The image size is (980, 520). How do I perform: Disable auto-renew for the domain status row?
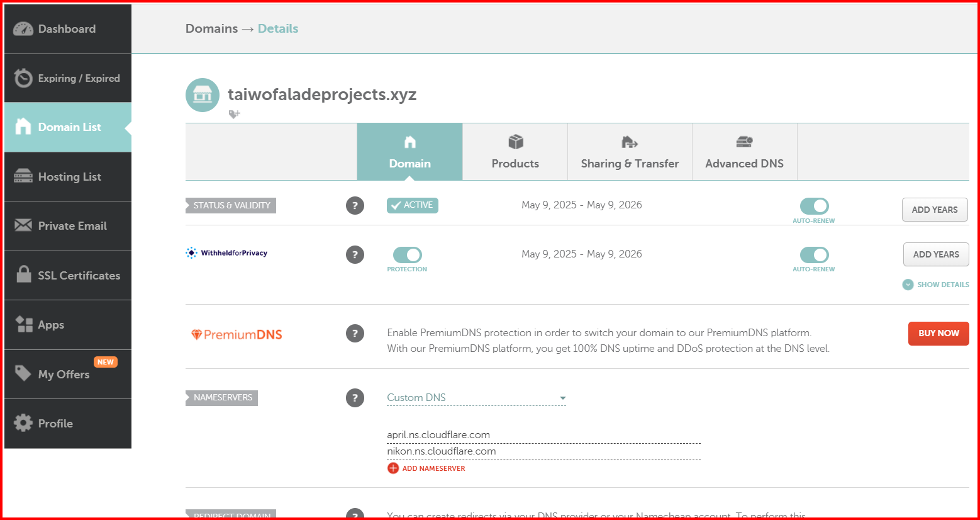pos(814,206)
